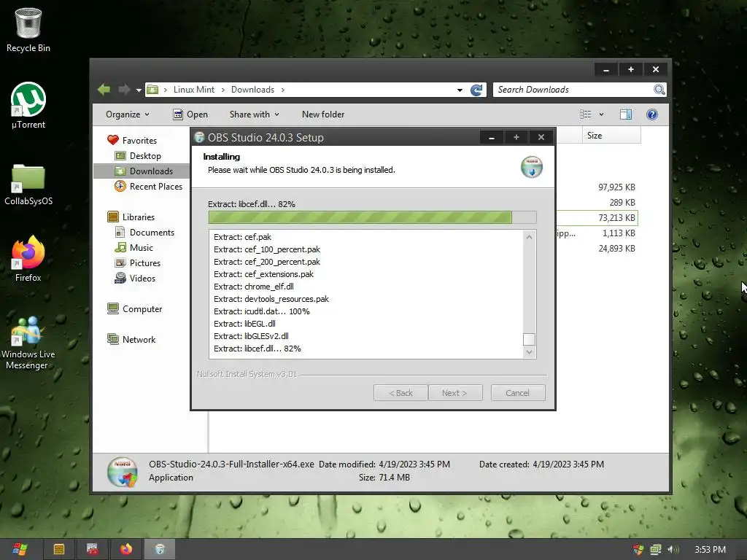Click the forward arrow in Explorer

pyautogui.click(x=124, y=90)
